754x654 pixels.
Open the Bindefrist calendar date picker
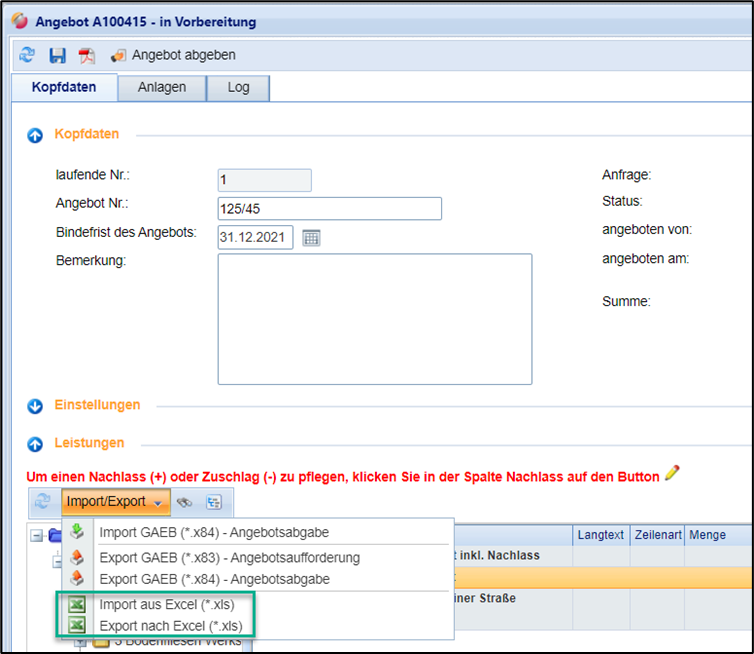click(x=311, y=237)
